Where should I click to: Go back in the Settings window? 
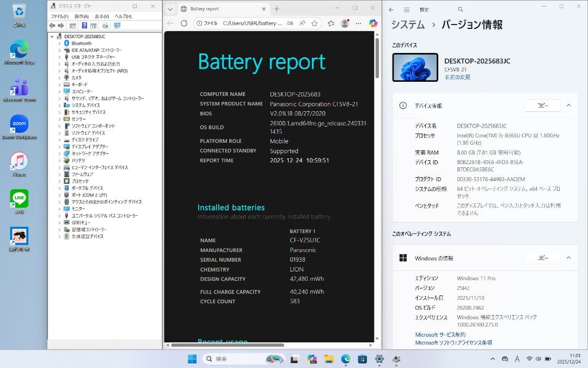[391, 10]
